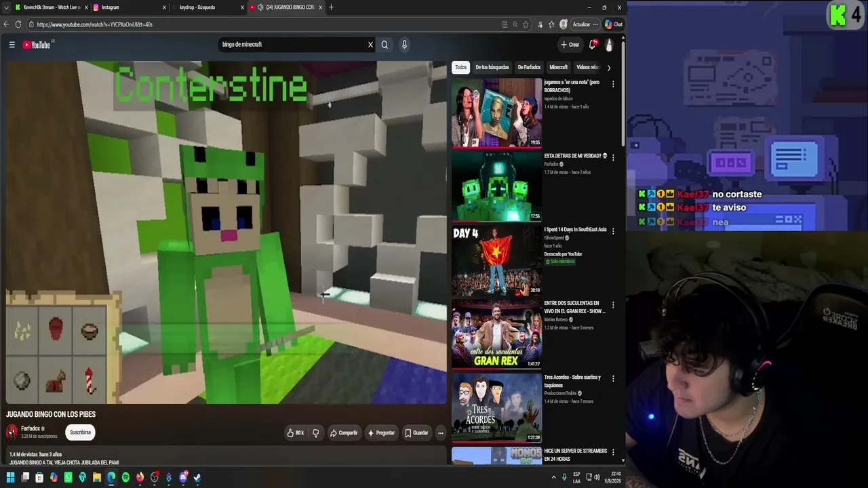Subscribe with the Suscribirse button
This screenshot has height=488, width=868.
click(80, 432)
